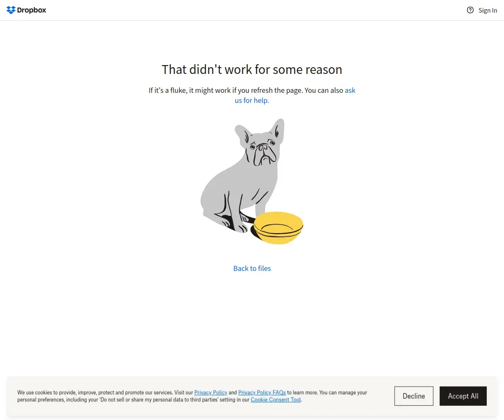Click the blue Dropbox box logo glyph
This screenshot has width=504, height=420.
pos(11,10)
